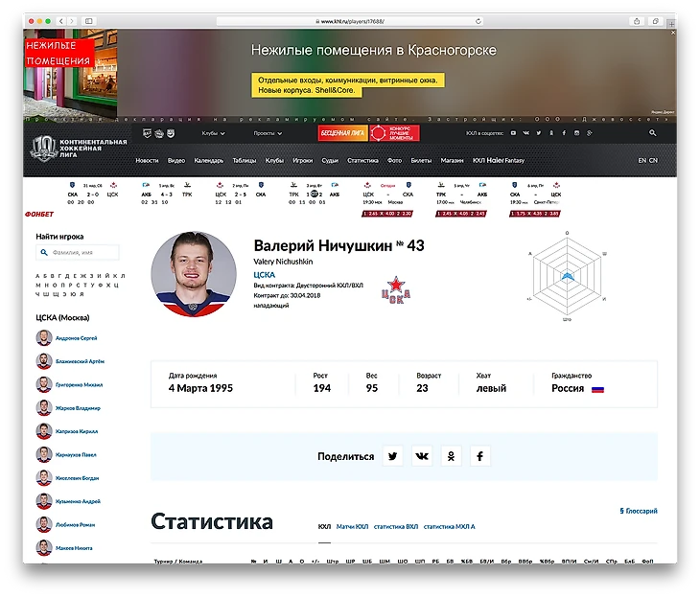Click the ЦСКА team link under name
The height and width of the screenshot is (597, 700).
point(264,274)
